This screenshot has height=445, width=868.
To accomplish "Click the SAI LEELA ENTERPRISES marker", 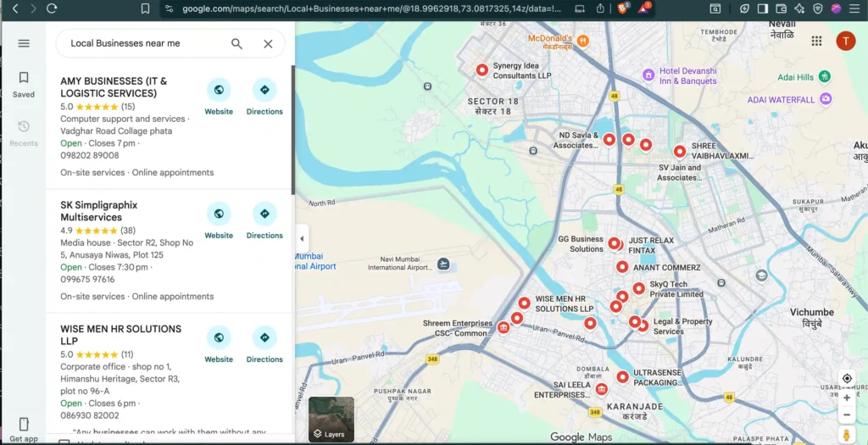I will 602,390.
